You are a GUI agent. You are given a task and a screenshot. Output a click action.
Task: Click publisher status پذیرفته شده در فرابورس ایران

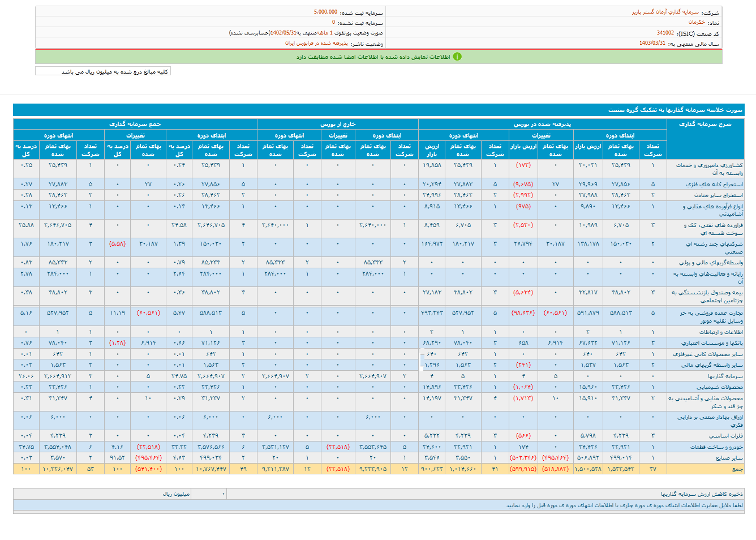(316, 44)
